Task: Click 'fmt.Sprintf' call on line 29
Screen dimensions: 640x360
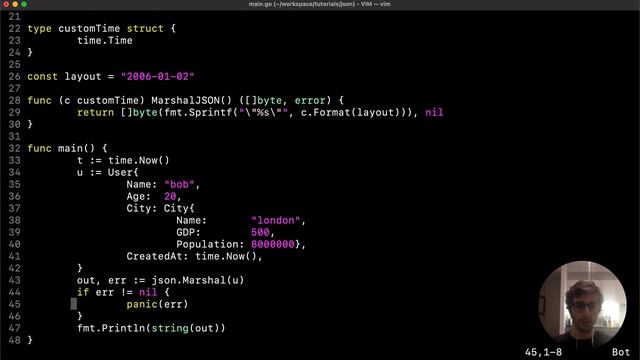Action: [x=198, y=112]
